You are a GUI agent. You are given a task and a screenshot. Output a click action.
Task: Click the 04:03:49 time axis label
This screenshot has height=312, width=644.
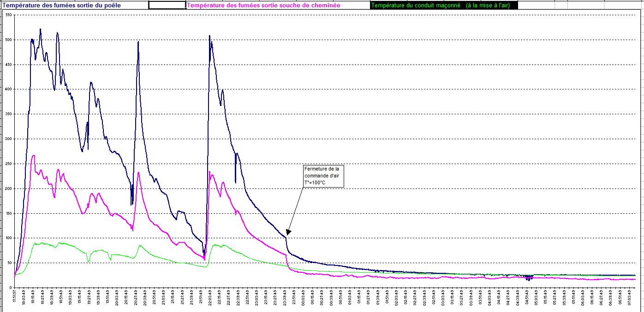click(490, 297)
